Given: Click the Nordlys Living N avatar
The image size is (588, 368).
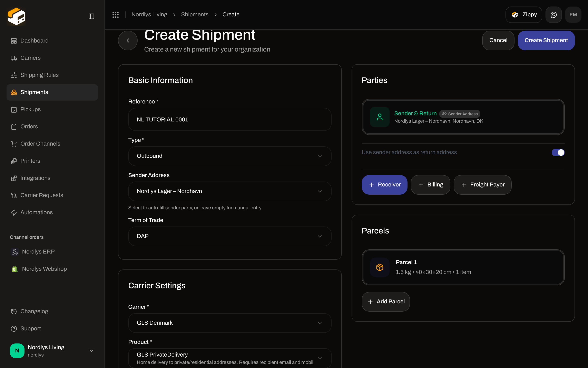Looking at the screenshot, I should [x=17, y=351].
